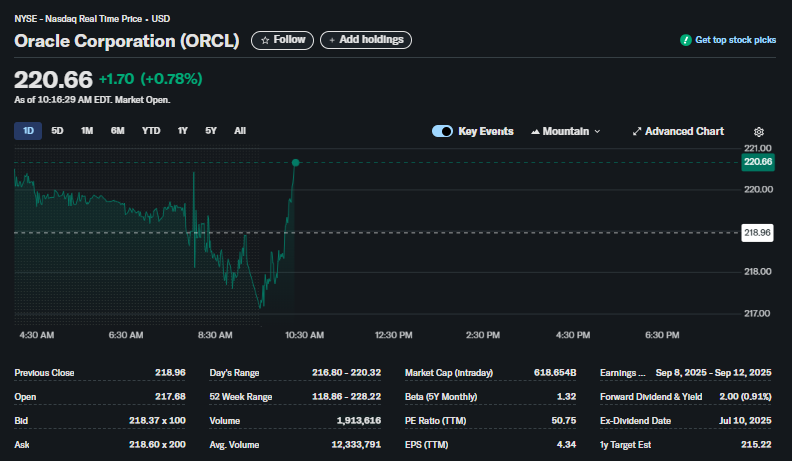Click the Ask value 218.60 x 200
The image size is (792, 461).
tap(157, 445)
